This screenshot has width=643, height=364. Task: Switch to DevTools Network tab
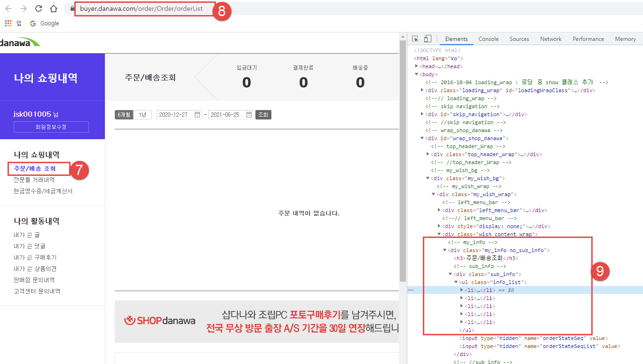(x=551, y=39)
